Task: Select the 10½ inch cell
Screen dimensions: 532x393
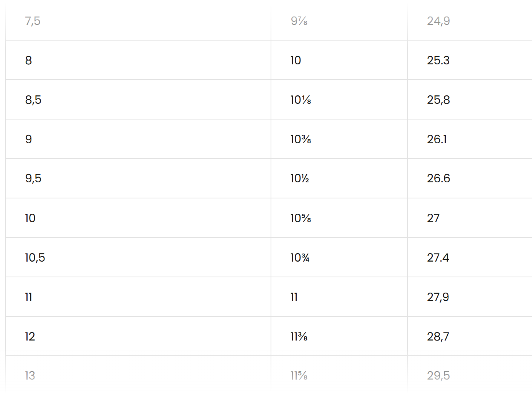Action: [300, 178]
